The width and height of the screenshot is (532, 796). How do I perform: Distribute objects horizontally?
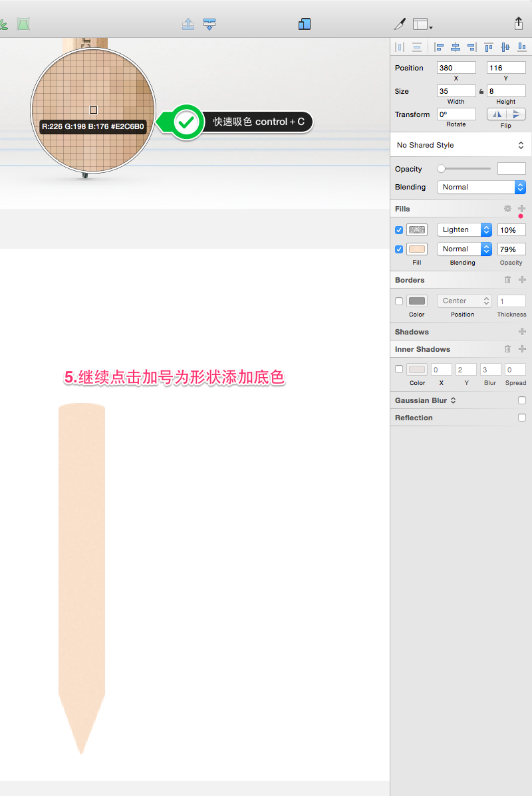[400, 47]
